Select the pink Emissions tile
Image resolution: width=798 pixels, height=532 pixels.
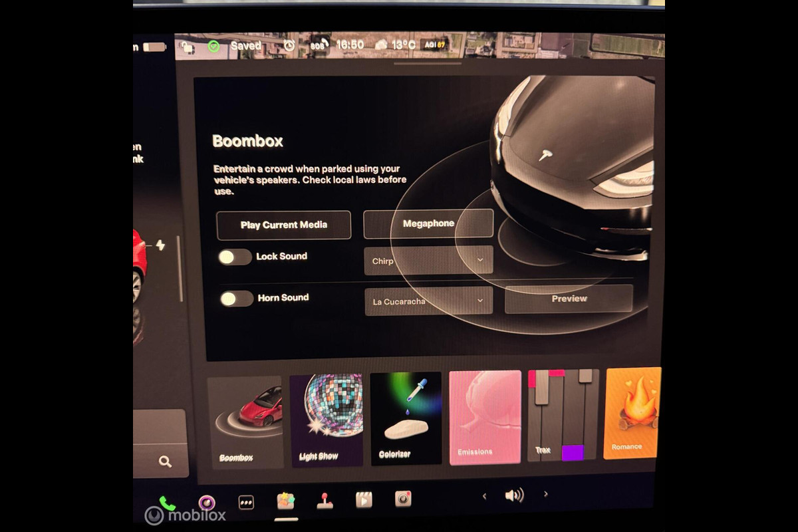click(x=485, y=417)
